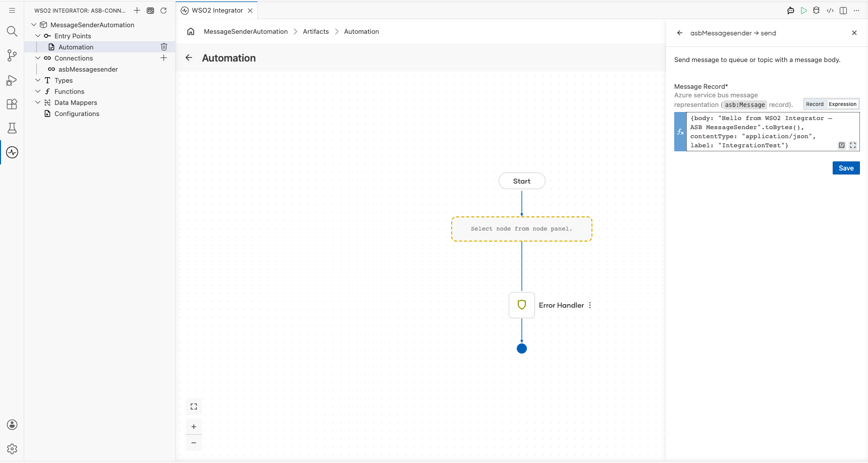Screen dimensions: 868x463
Task: Zoom in on the diagram
Action: coord(194,427)
